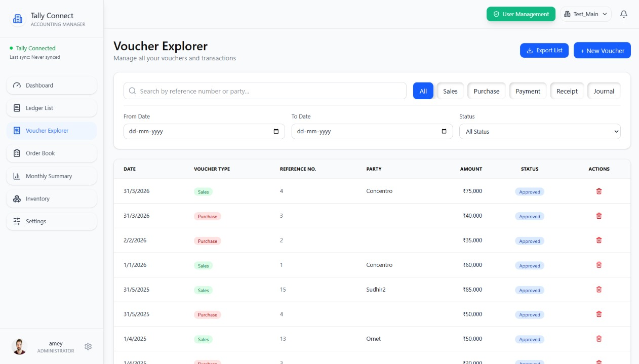Click the From Date input field

point(204,131)
